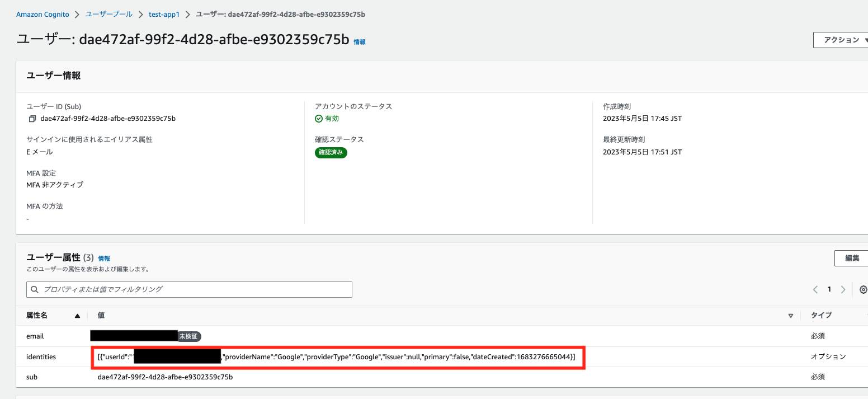Click the 値 column header
Viewport: 868px width, 399px height.
(101, 316)
